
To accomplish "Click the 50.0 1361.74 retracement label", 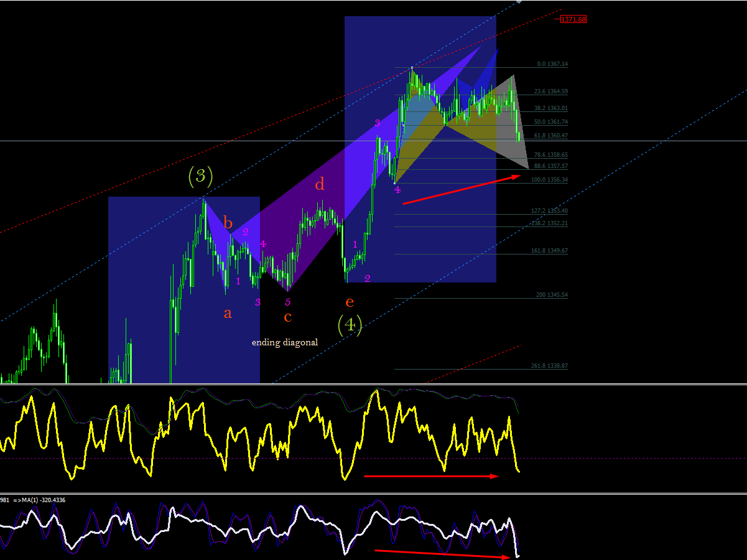I will 551,122.
